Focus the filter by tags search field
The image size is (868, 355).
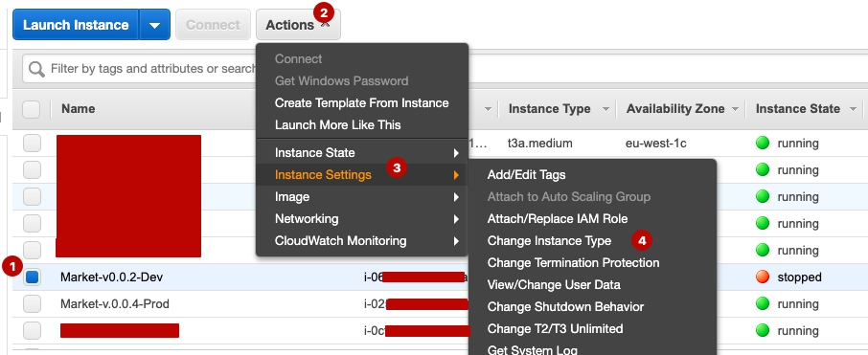coord(445,69)
